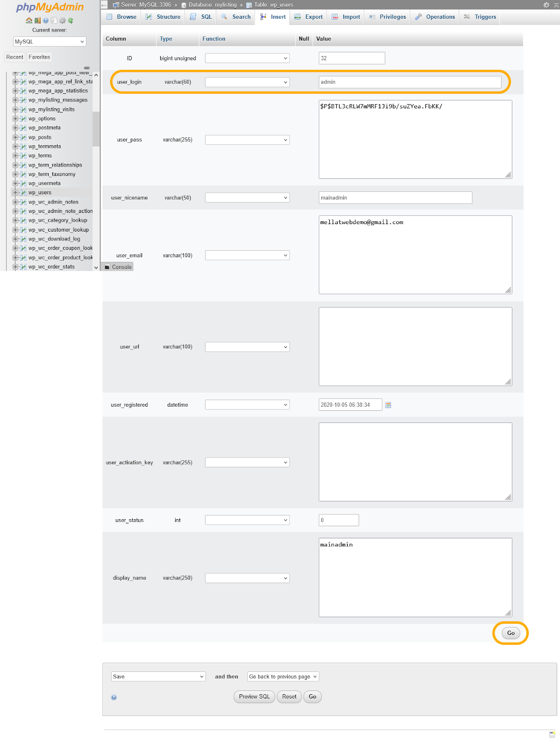
Task: Click table icon beside wp_usermeta
Action: pos(23,183)
